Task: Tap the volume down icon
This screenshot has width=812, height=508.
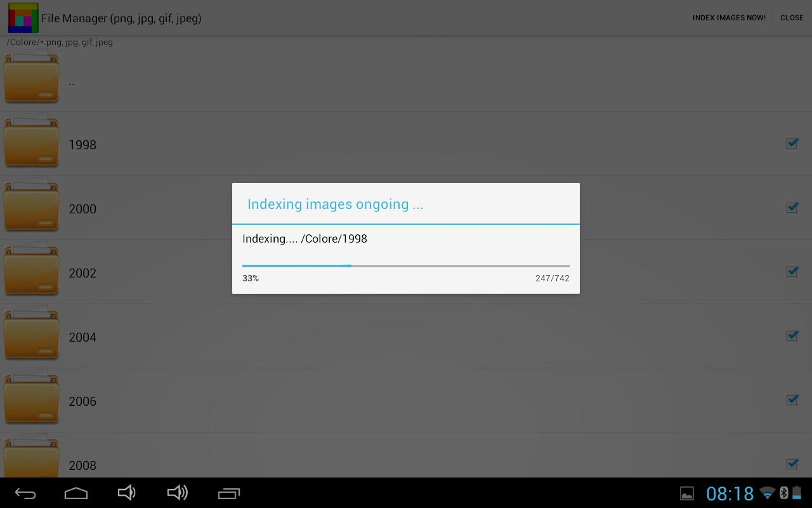Action: click(x=126, y=492)
